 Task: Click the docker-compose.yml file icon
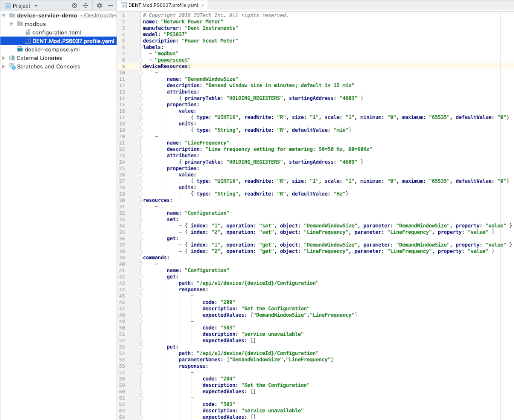[x=20, y=50]
